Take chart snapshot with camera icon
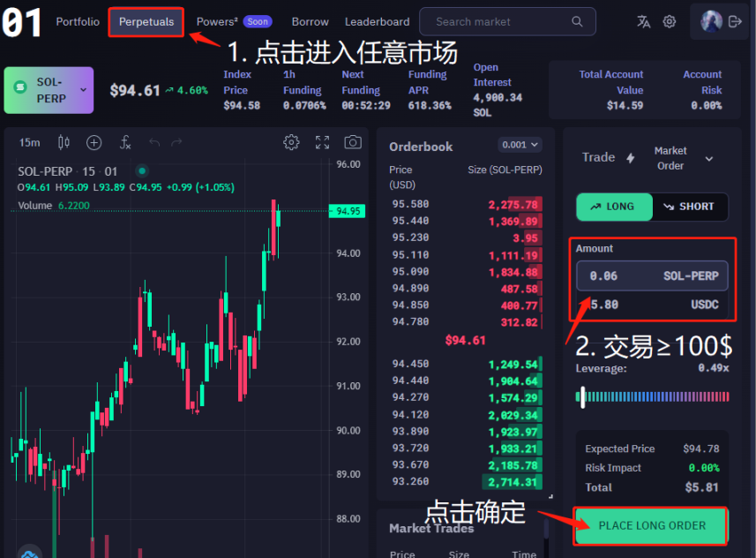The height and width of the screenshot is (558, 756). 353,143
